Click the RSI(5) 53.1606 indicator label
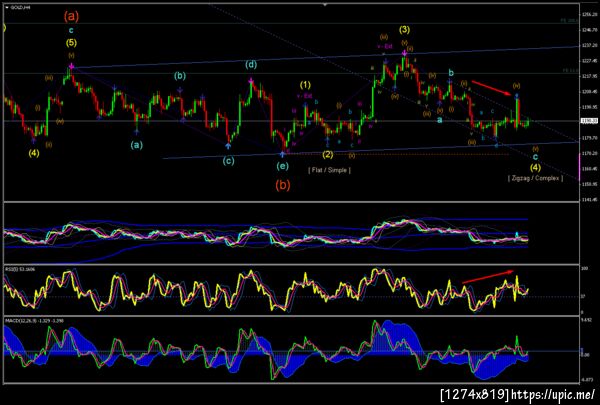600x405 pixels. pos(19,269)
